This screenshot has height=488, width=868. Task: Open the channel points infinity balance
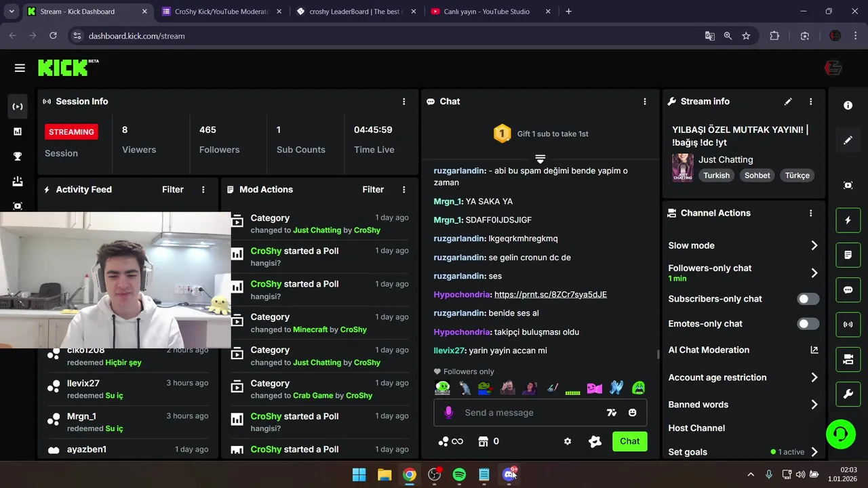coord(450,441)
